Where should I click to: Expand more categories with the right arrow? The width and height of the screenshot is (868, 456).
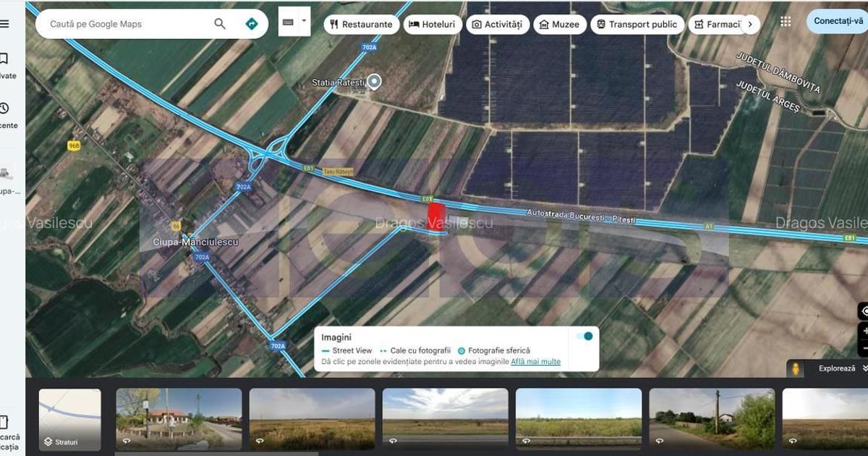(750, 24)
